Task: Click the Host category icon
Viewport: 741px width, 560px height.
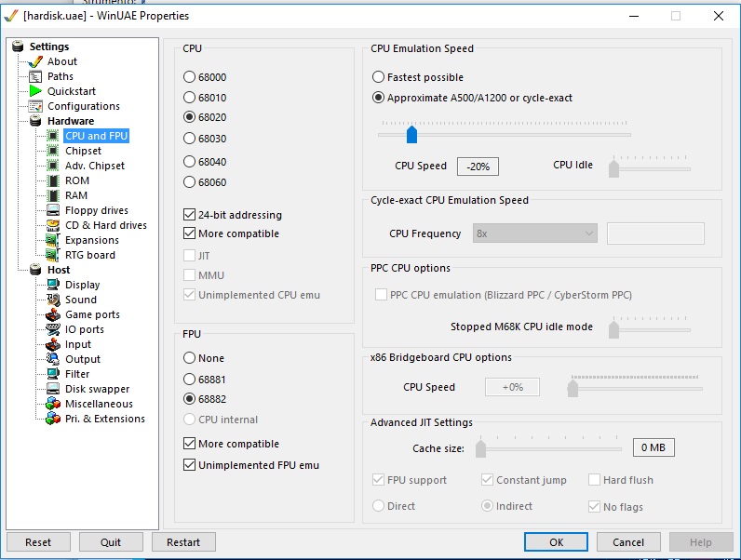Action: [x=35, y=270]
